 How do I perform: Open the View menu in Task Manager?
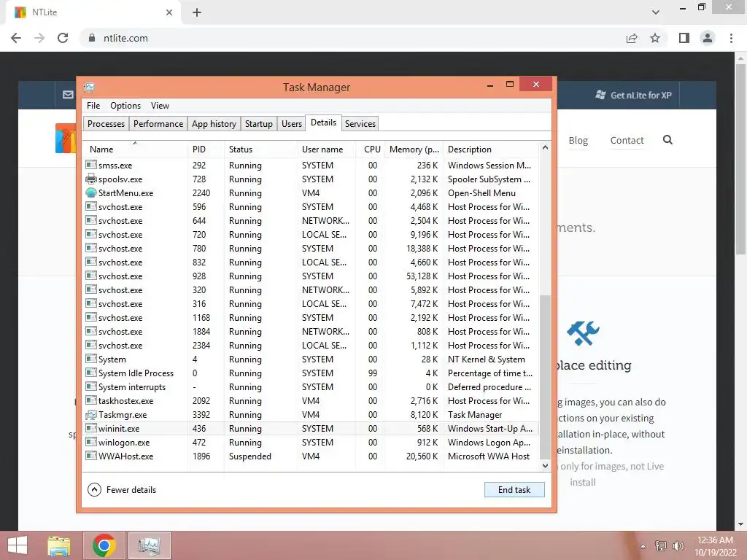160,106
